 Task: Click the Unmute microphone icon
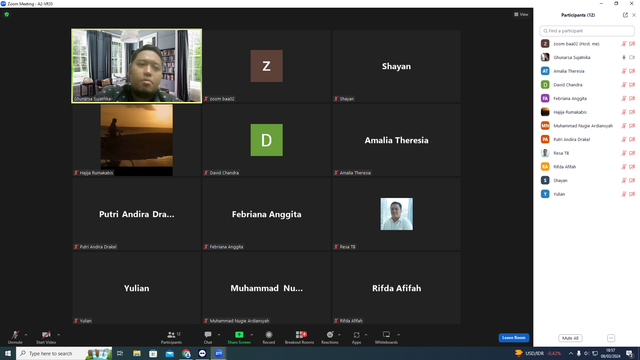pos(15,335)
